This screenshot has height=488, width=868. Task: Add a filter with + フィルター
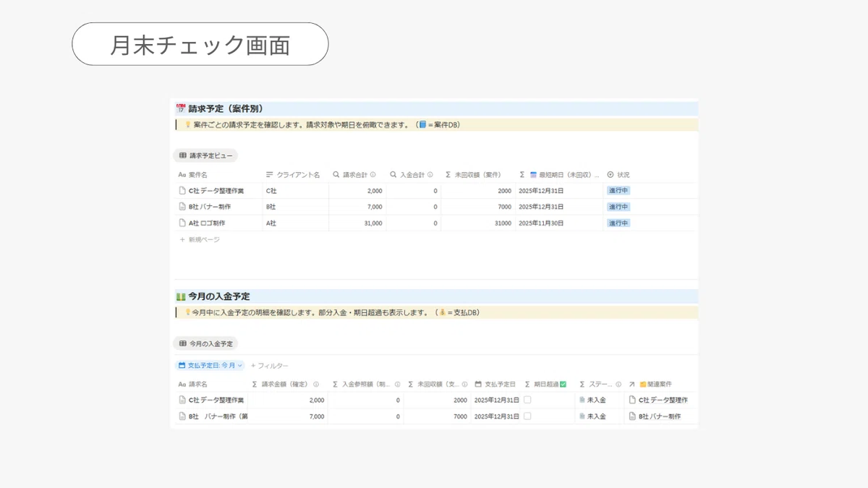[x=269, y=366]
